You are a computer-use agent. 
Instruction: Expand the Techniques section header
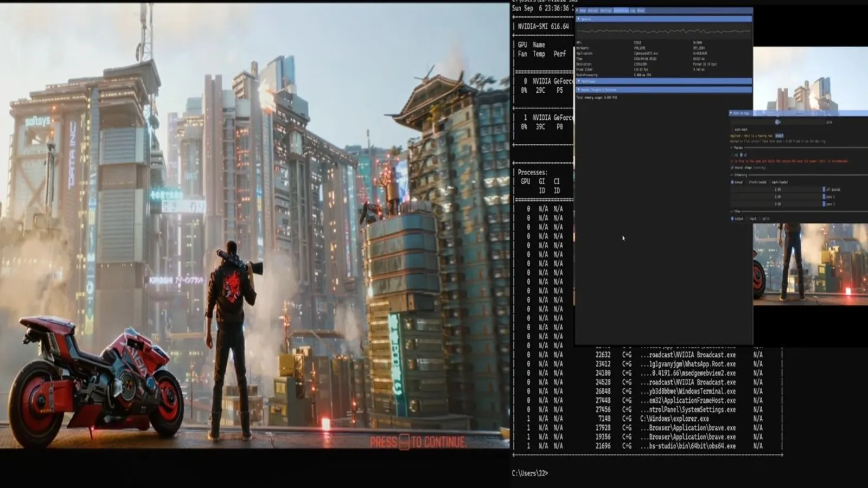pos(664,81)
